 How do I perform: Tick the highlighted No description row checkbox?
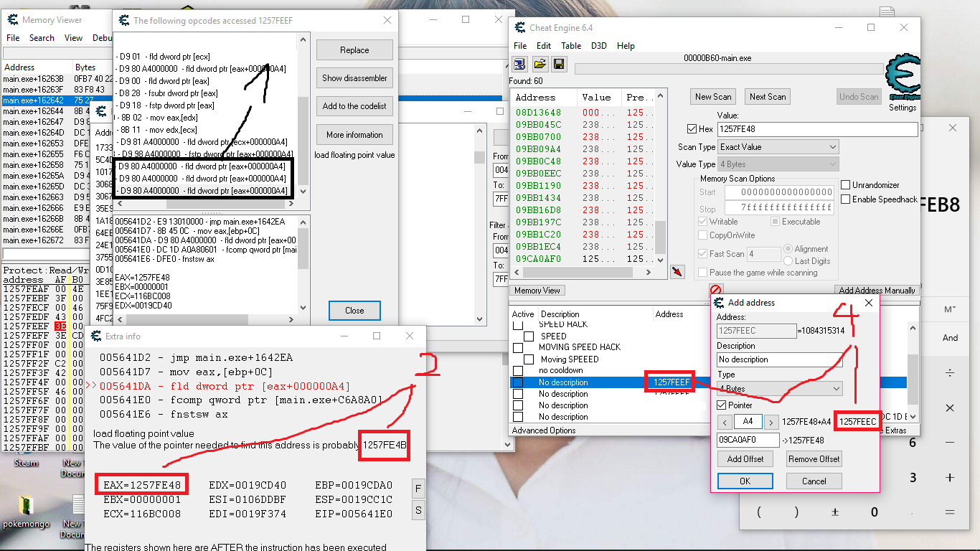pyautogui.click(x=518, y=382)
